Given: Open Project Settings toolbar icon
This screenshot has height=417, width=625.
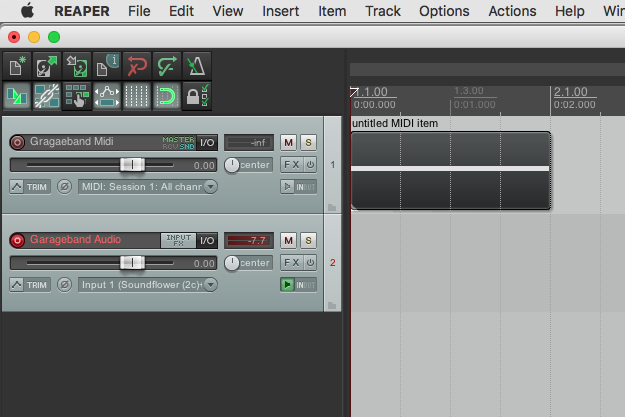Looking at the screenshot, I should click(107, 66).
